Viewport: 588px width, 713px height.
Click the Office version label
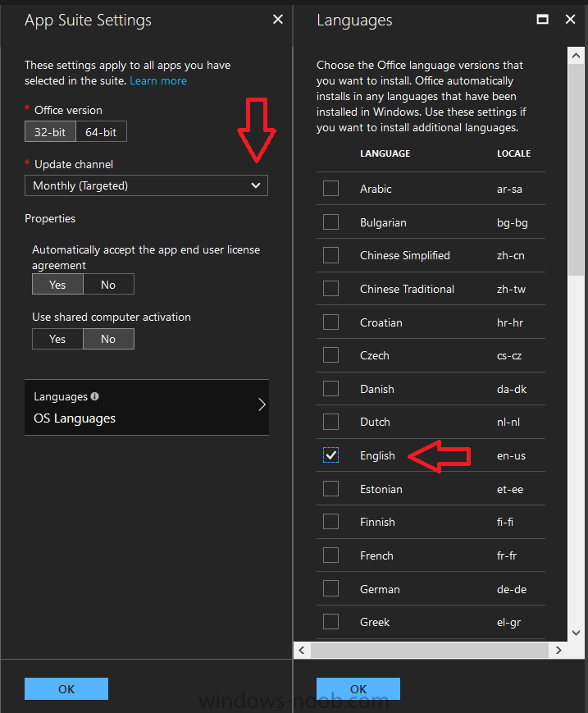coord(68,110)
